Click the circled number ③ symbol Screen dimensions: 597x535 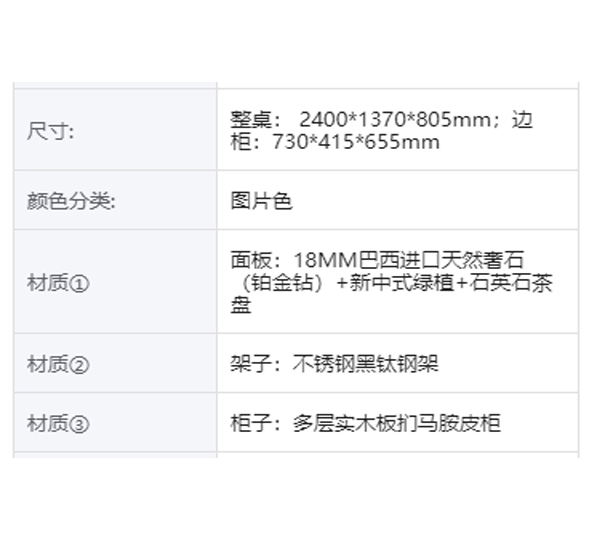click(79, 424)
